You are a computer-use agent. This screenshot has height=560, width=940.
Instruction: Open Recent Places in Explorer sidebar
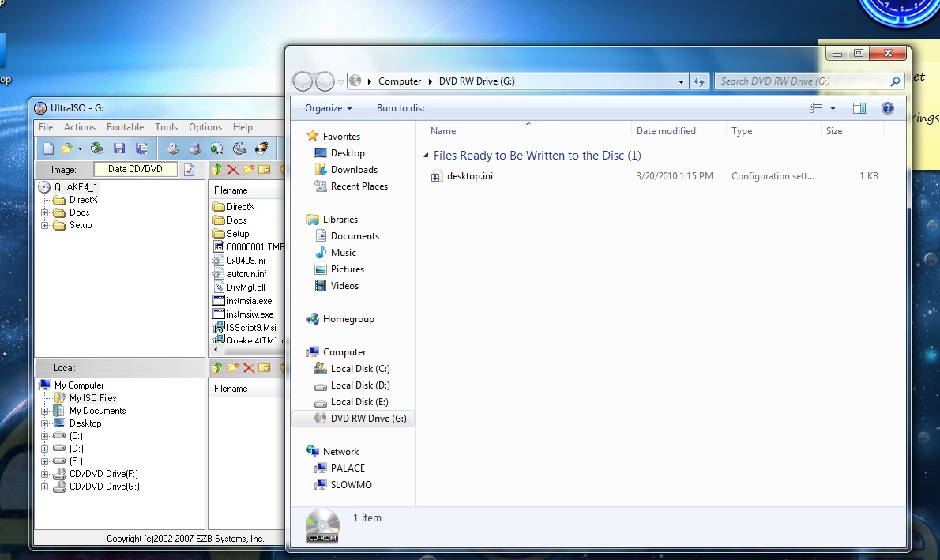tap(359, 186)
